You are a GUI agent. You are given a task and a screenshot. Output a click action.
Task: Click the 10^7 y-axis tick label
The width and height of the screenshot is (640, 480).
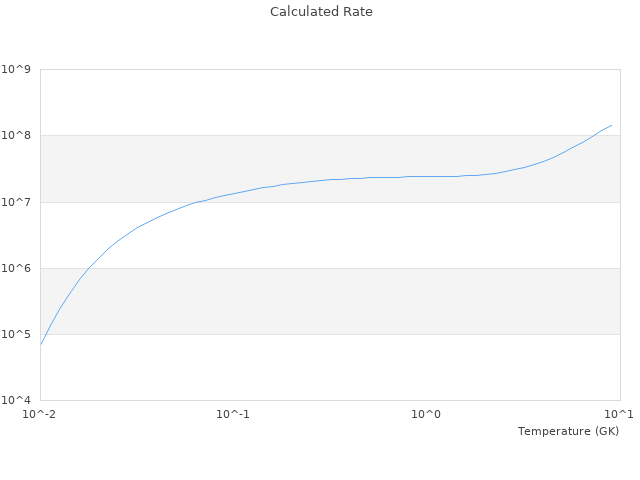pos(17,202)
